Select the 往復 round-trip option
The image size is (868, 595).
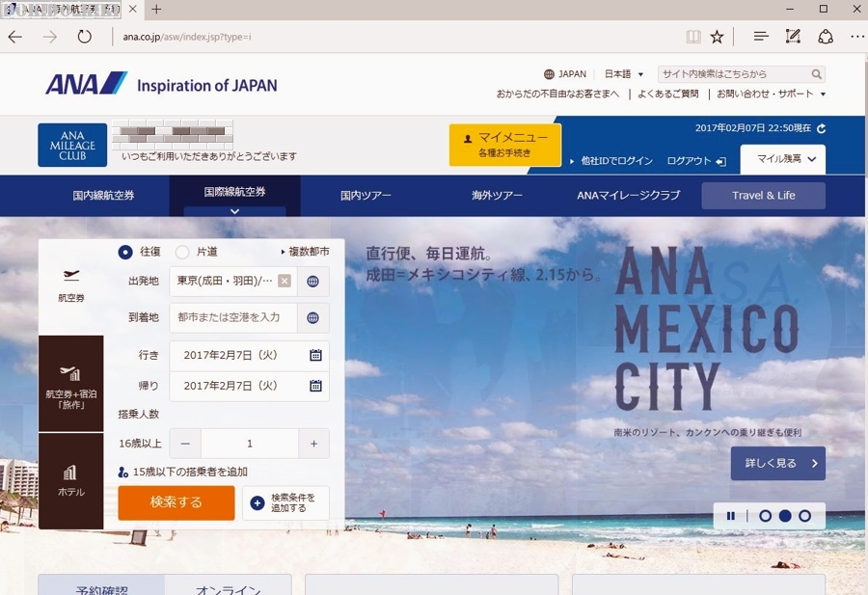coord(125,253)
